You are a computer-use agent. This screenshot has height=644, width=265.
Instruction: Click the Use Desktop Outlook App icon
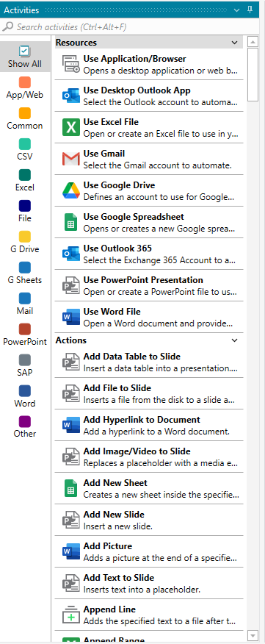(71, 96)
